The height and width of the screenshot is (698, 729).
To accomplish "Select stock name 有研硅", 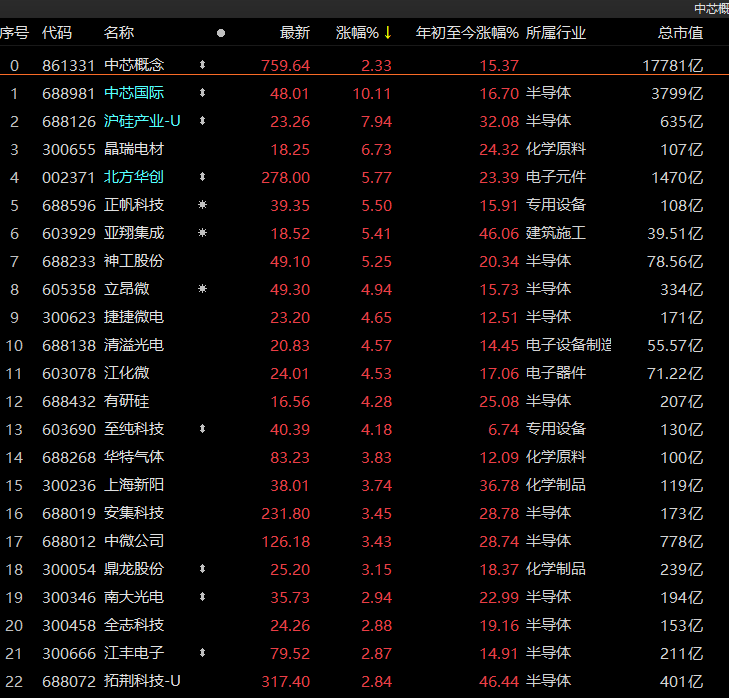I will coord(126,401).
